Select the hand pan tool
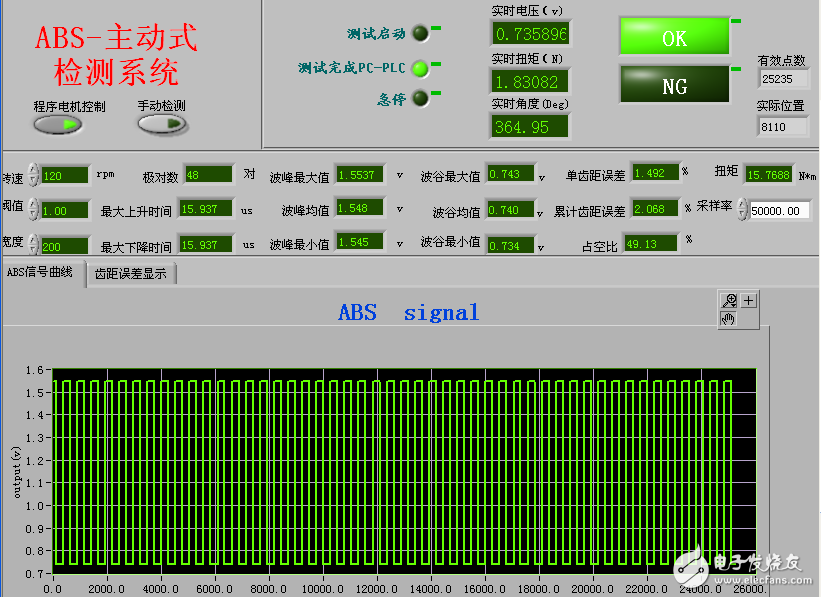This screenshot has width=821, height=597. pos(729,318)
